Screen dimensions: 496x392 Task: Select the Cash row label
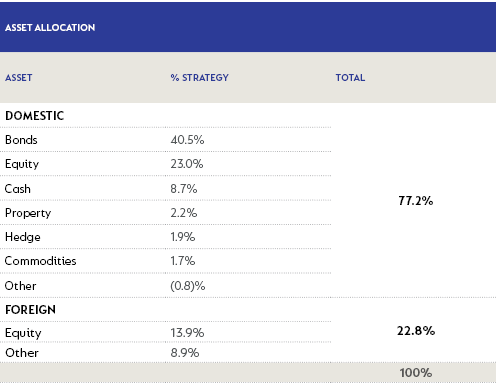(18, 189)
